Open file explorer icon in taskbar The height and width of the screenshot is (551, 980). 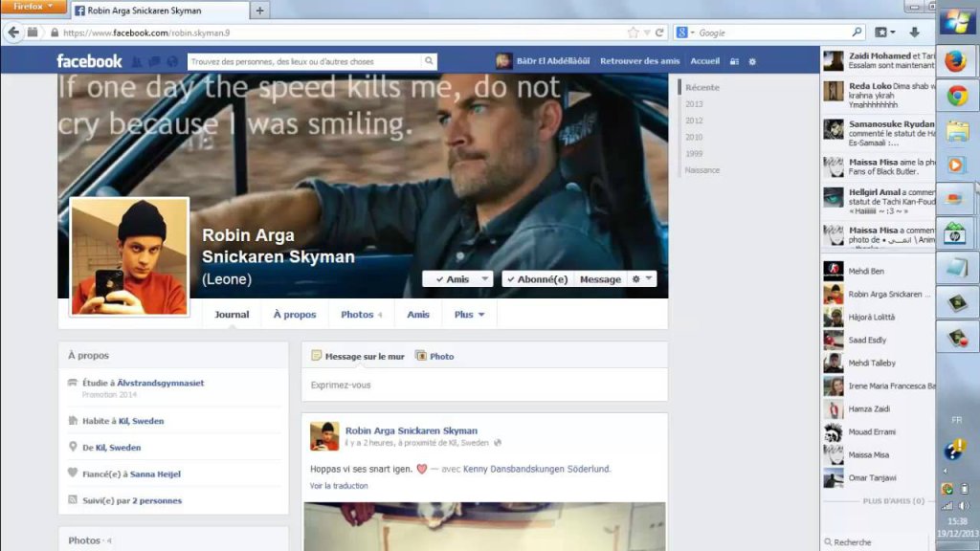point(957,131)
